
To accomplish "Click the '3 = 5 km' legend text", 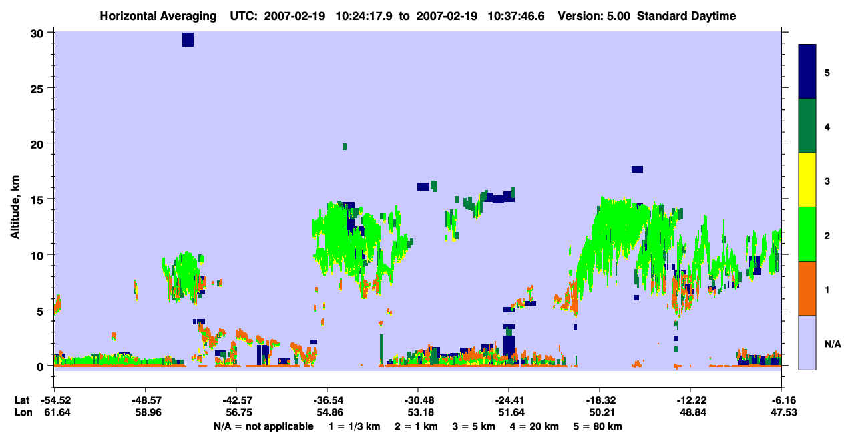I will point(475,426).
